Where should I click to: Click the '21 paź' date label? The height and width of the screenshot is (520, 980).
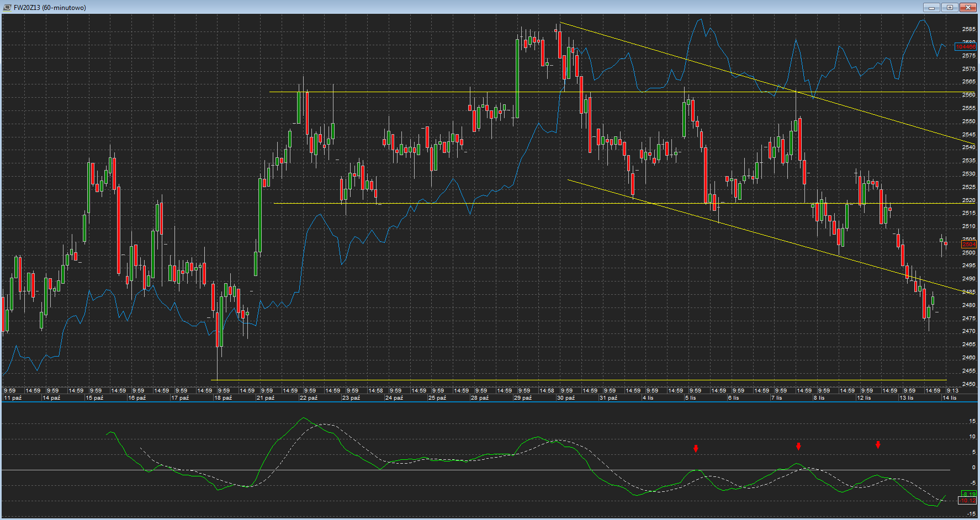[266, 398]
